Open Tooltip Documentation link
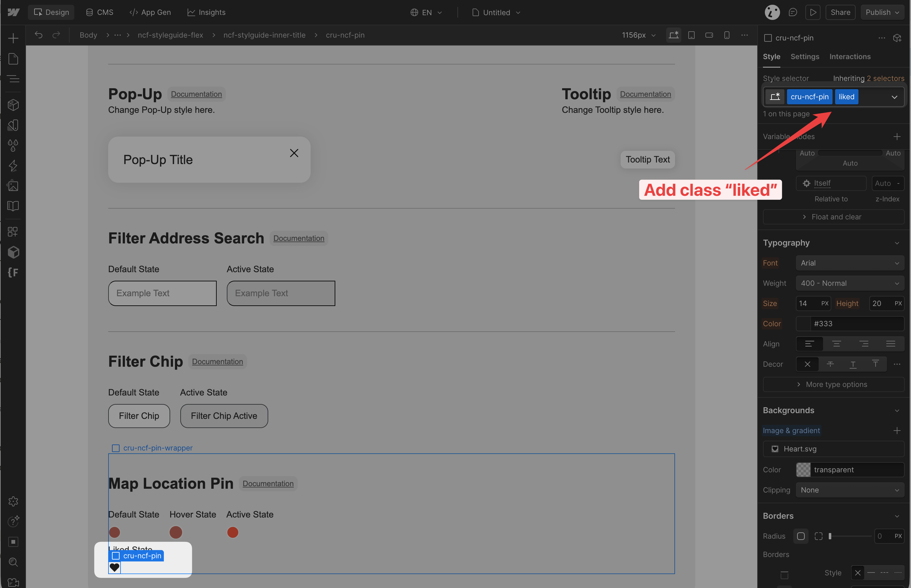 point(645,94)
